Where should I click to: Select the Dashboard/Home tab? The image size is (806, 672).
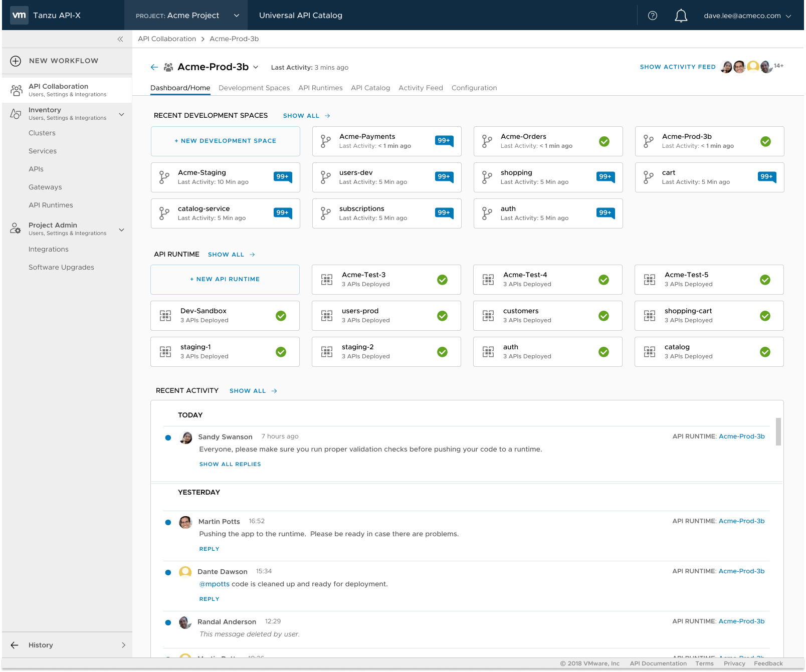[x=180, y=88]
